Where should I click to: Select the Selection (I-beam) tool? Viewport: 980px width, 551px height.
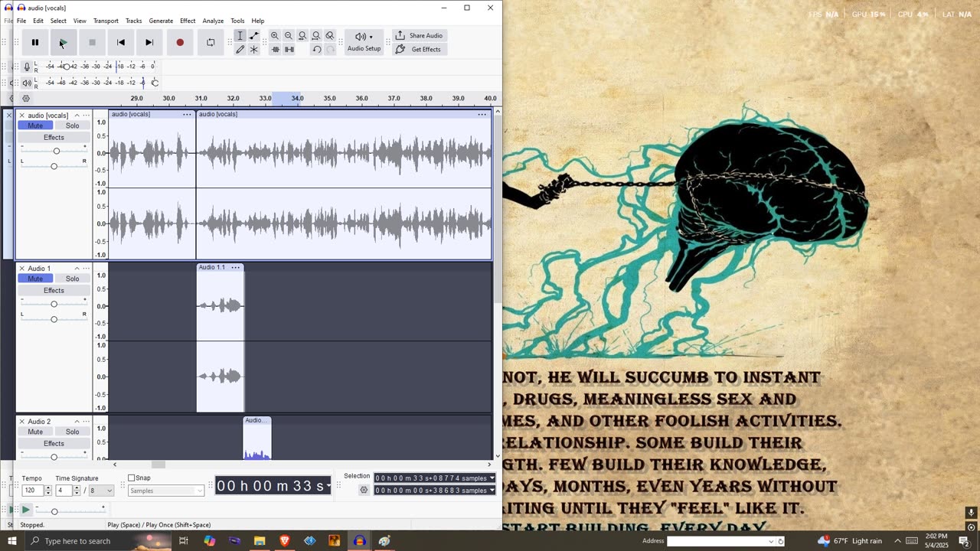(x=240, y=36)
